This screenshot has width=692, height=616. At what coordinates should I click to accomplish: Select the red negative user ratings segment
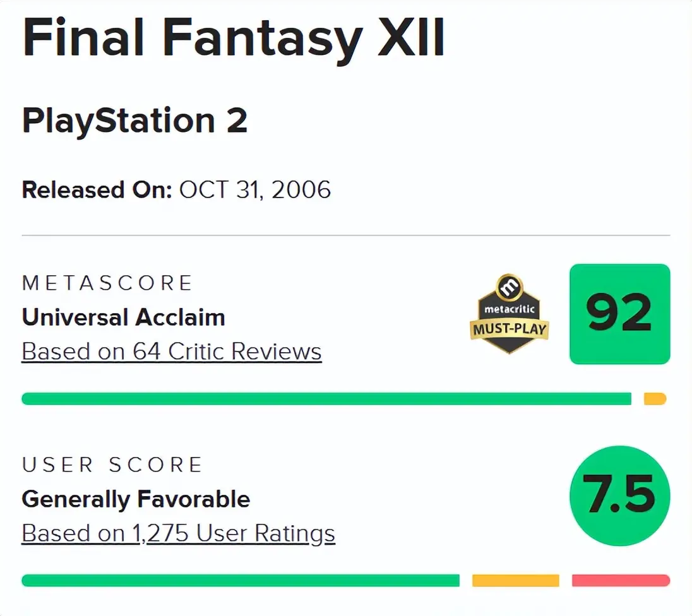(x=620, y=580)
